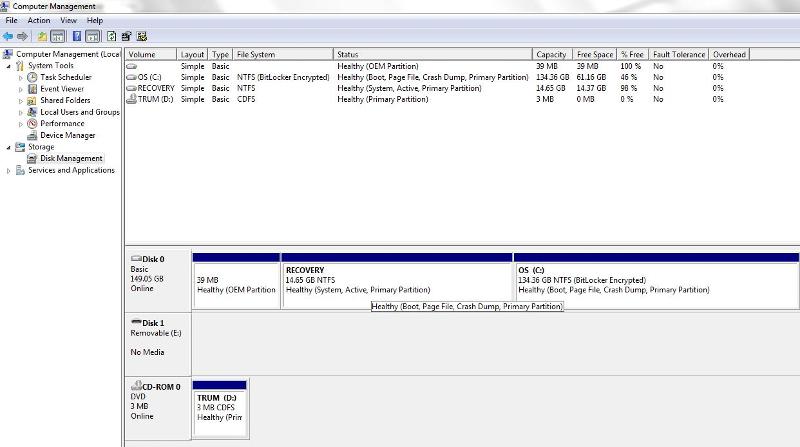The image size is (800, 447).
Task: Expand the Task Scheduler node
Action: 21,78
